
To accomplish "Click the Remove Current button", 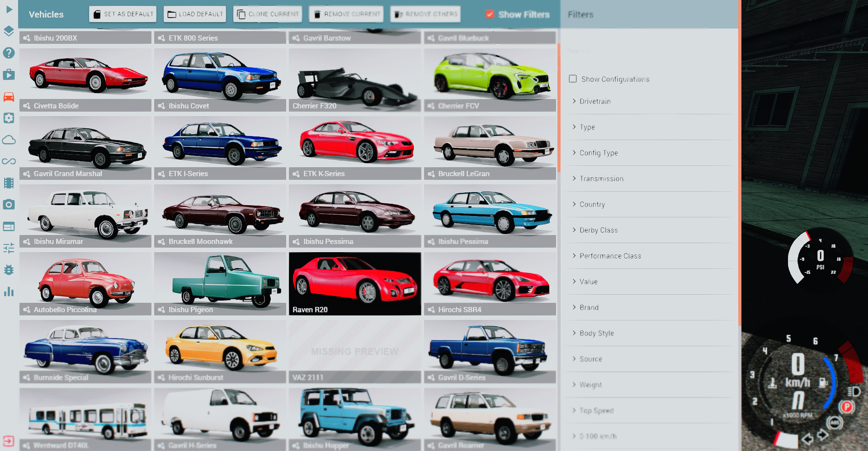I will 346,14.
